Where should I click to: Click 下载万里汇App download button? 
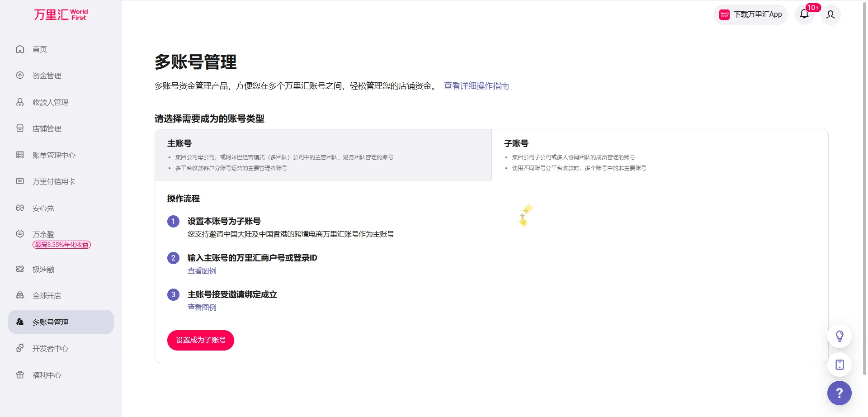(x=750, y=14)
